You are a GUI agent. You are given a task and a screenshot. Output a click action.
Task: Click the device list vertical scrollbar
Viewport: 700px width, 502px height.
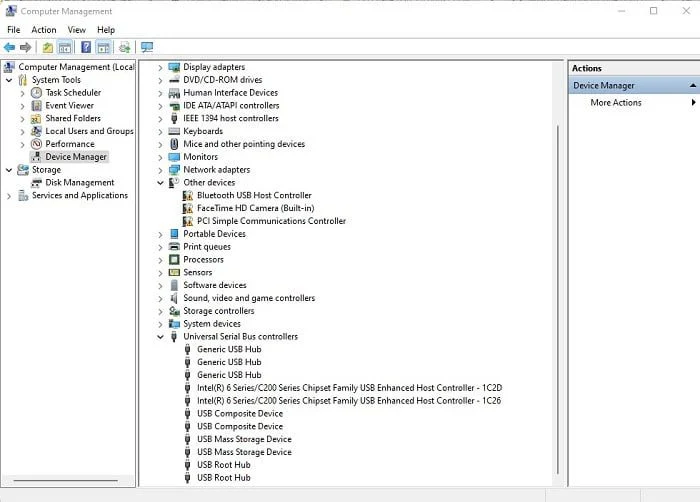click(556, 300)
